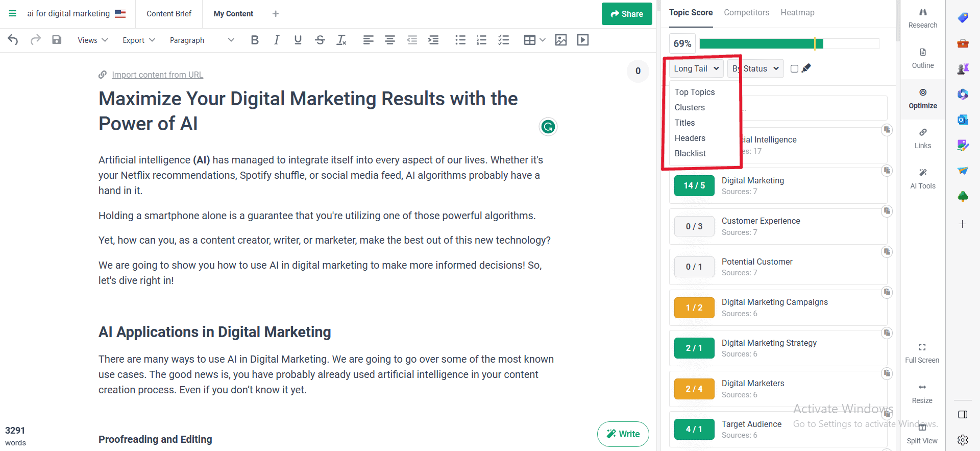Copy Customer Experience topic icon
The height and width of the screenshot is (451, 980).
pos(887,210)
